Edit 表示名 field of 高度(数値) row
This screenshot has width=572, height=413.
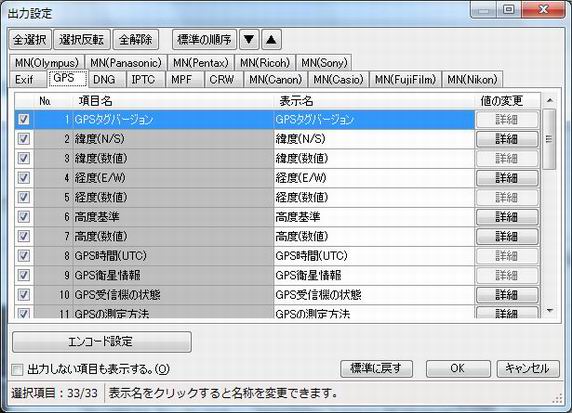click(374, 236)
